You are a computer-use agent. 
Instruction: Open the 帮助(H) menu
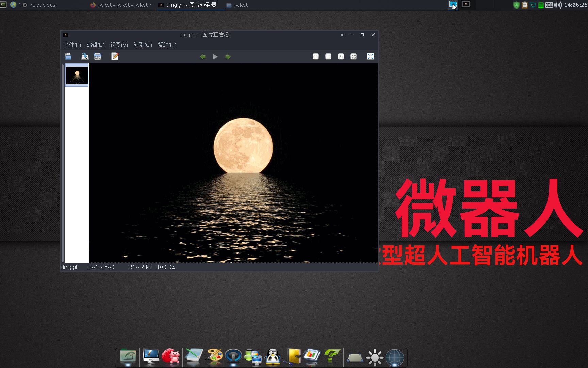click(x=167, y=45)
